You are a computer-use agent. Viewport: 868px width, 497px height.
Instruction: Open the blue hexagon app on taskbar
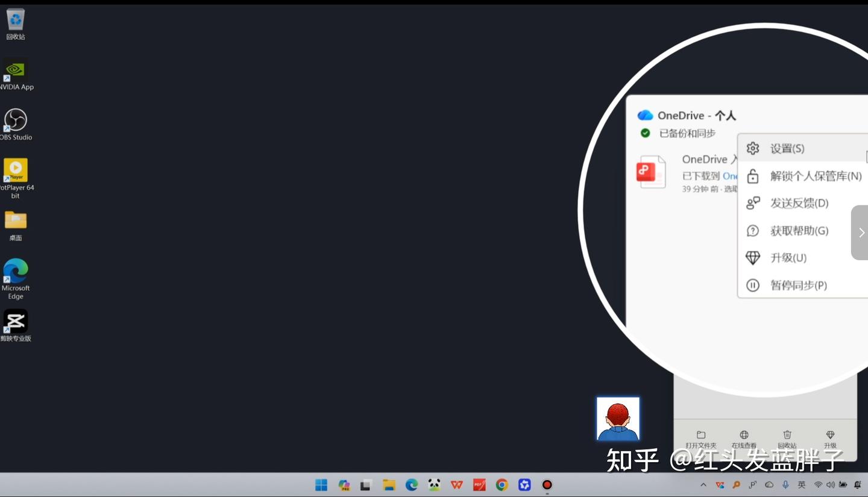click(524, 485)
